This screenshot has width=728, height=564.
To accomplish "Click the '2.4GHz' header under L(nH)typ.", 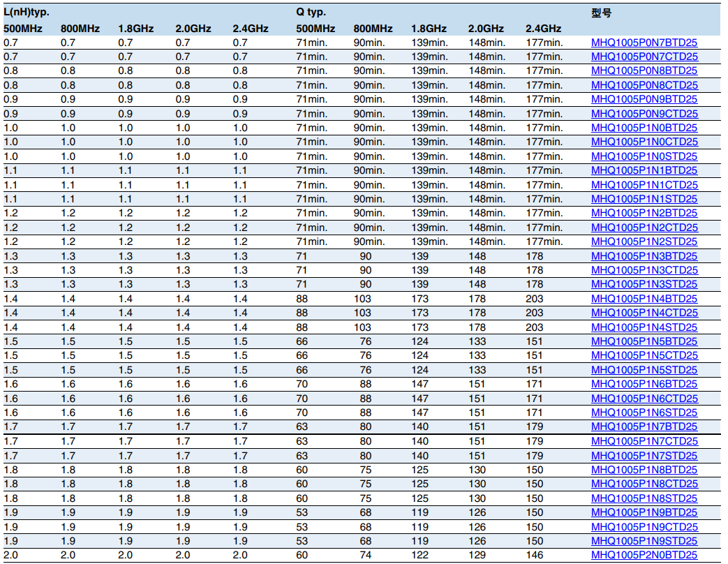I will pos(251,29).
